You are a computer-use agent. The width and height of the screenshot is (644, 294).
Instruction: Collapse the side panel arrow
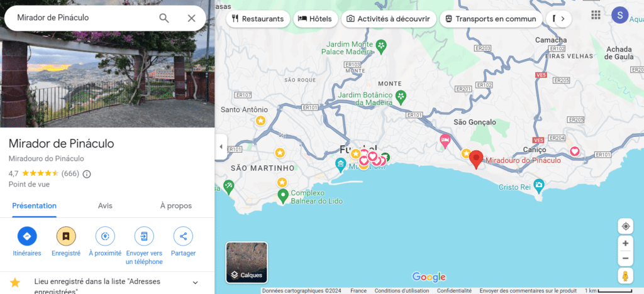[221, 147]
